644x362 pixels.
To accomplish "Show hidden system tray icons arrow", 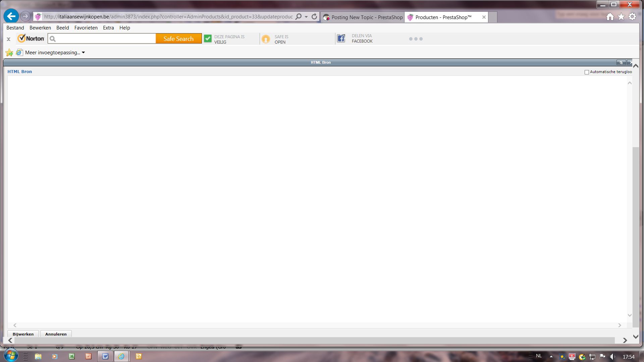I will click(551, 357).
